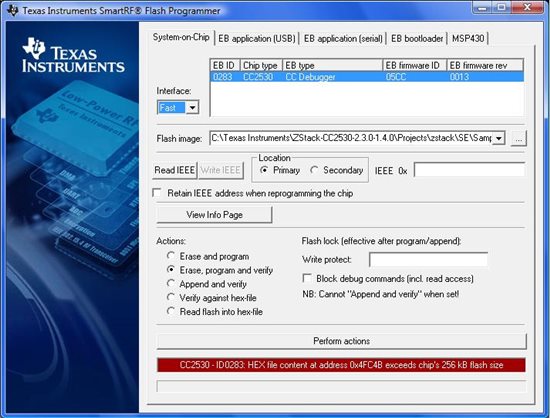Click the IEEE 0x address field
550x418 pixels.
point(469,170)
